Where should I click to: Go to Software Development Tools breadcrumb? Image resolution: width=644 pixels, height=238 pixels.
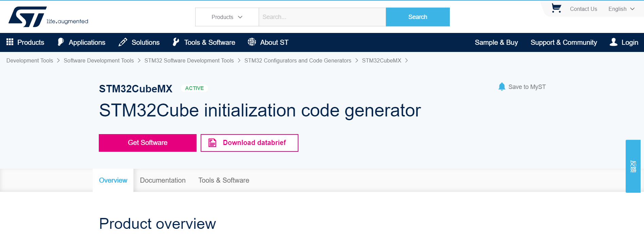click(99, 60)
